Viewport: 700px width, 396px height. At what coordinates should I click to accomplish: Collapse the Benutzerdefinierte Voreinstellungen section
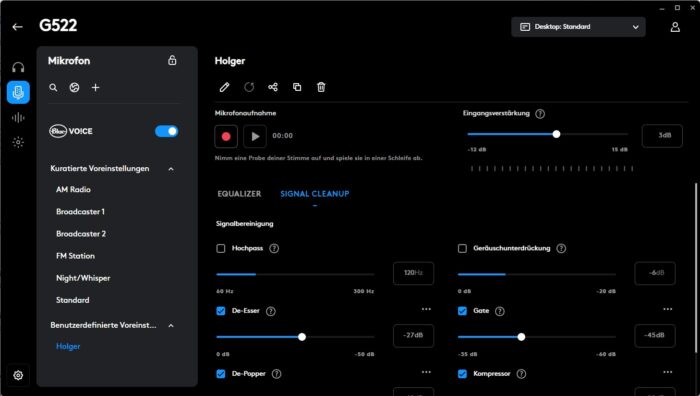point(171,325)
